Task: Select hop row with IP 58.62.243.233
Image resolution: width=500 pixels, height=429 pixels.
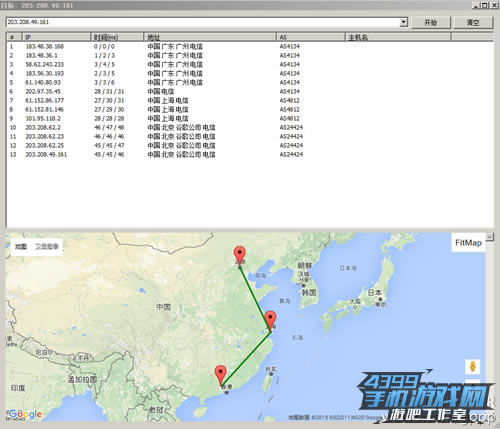Action: click(250, 64)
